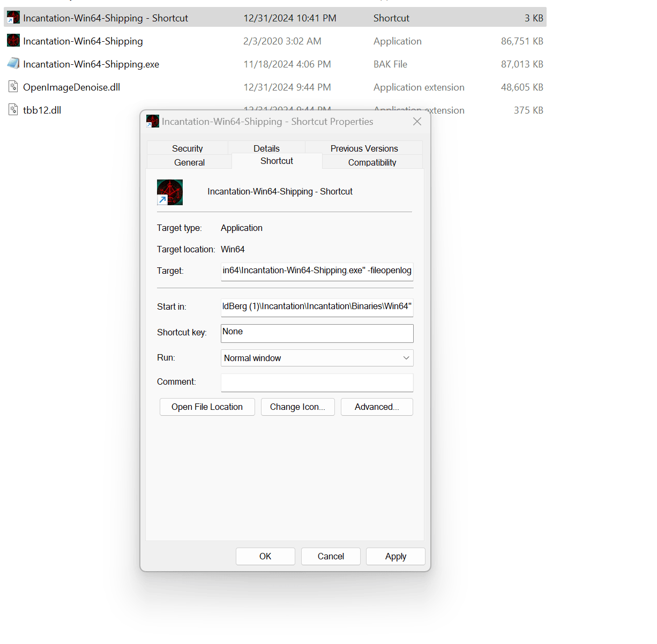Click the Incantation-Win64-Shipping application icon
The width and height of the screenshot is (657, 644).
click(13, 41)
